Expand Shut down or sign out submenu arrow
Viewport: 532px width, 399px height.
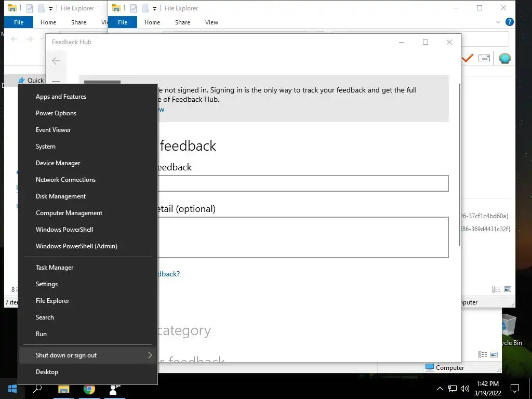(x=150, y=355)
